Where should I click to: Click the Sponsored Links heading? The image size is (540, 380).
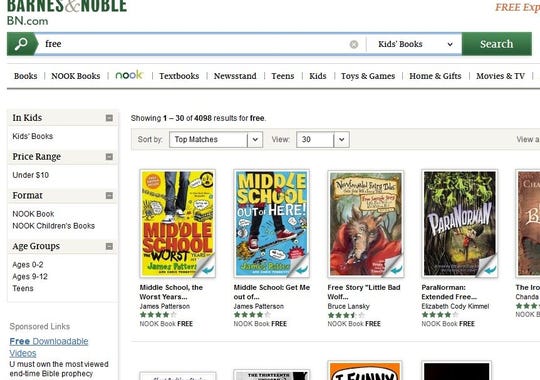coord(40,326)
